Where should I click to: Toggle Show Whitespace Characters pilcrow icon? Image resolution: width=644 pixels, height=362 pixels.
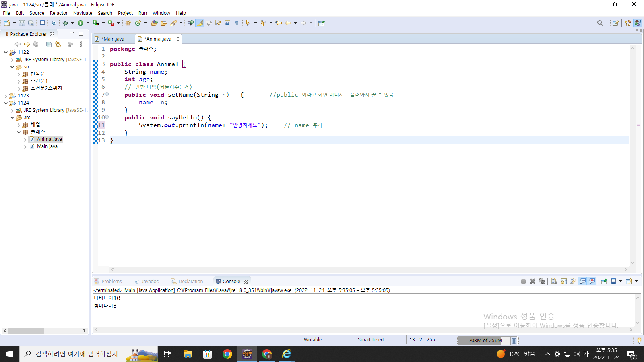coord(237,23)
